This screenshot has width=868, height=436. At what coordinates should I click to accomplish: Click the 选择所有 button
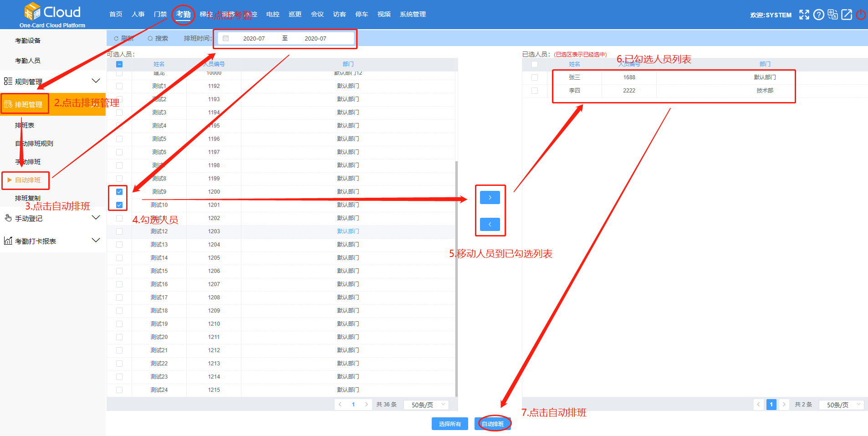(x=450, y=424)
